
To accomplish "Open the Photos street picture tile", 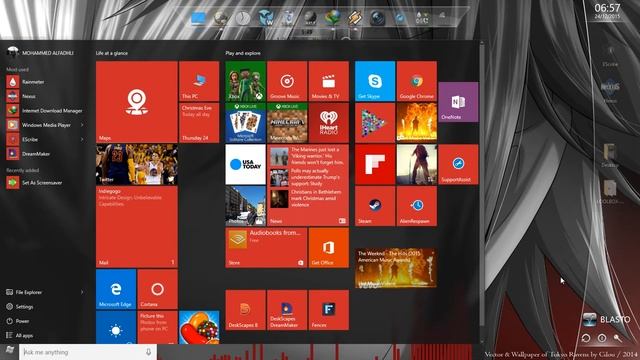I will (245, 206).
